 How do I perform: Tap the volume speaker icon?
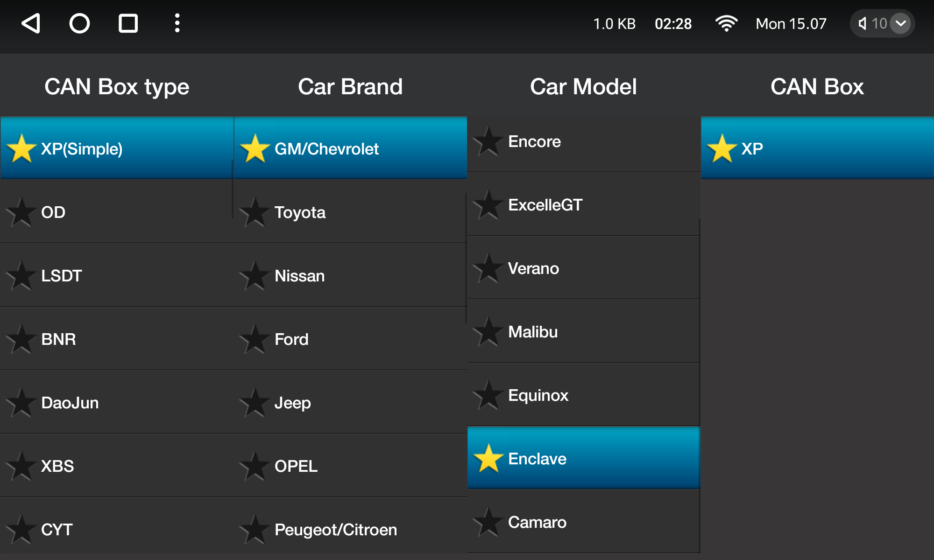pos(863,23)
